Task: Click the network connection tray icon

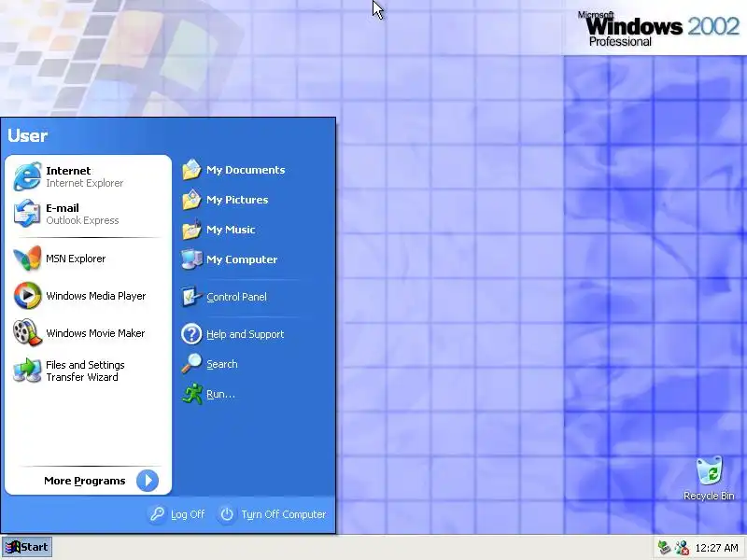Action: 664,548
